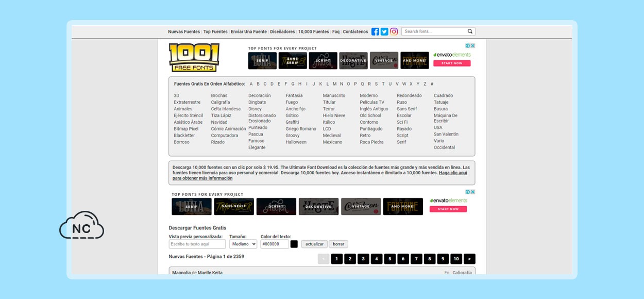Screen dimensions: 644x299
Task: Click Haga clic aquí para obtener más información
Action: [x=320, y=176]
